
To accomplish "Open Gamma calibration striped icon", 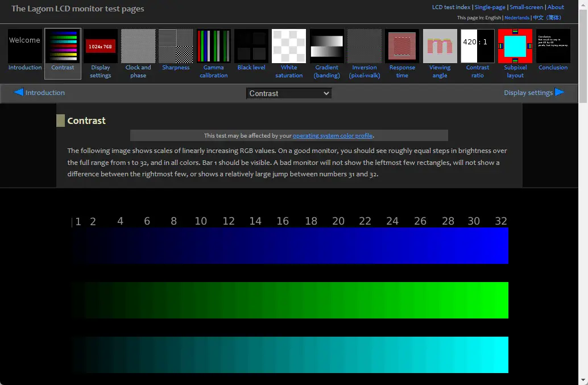I will 213,46.
